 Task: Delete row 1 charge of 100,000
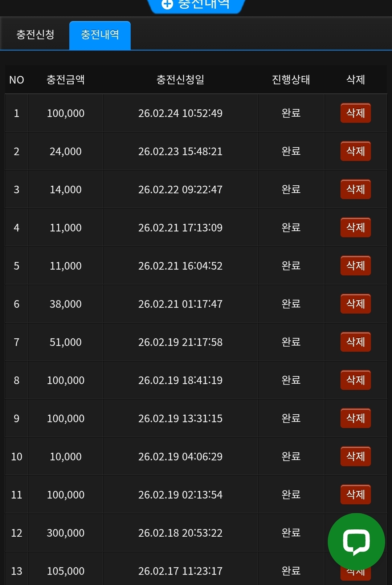tap(355, 113)
